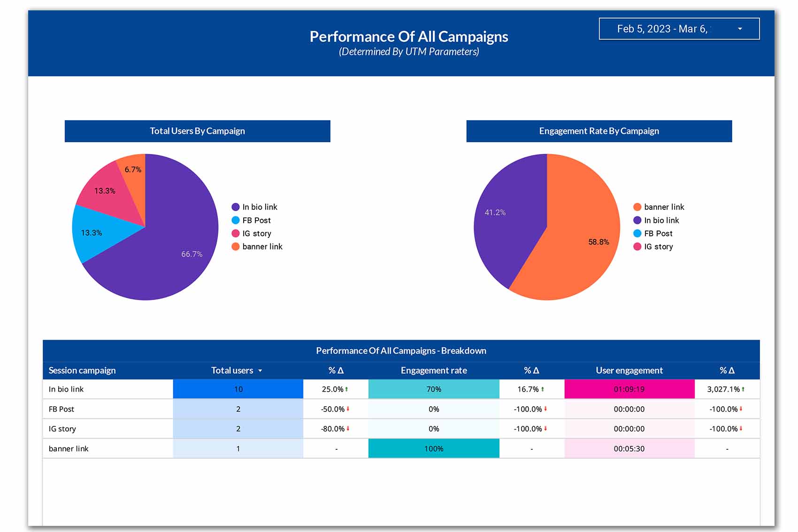This screenshot has width=798, height=532.
Task: Click the IG story table row label
Action: tap(62, 429)
